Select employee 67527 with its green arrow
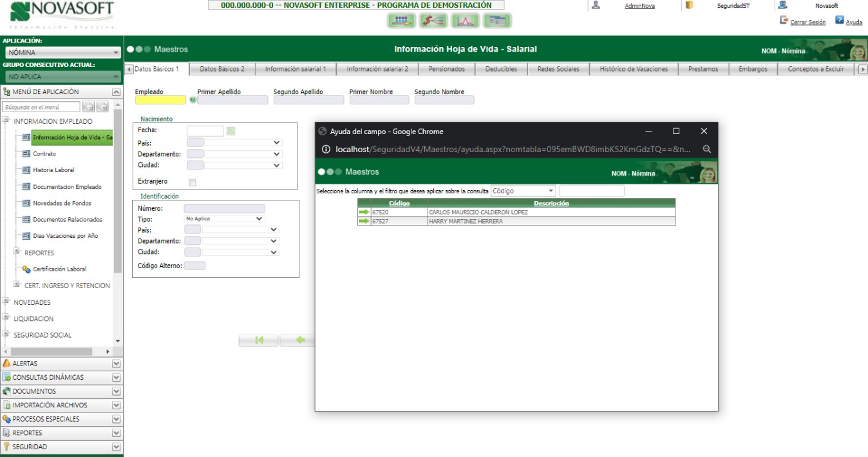Viewport: 868px width, 457px height. pyautogui.click(x=364, y=221)
